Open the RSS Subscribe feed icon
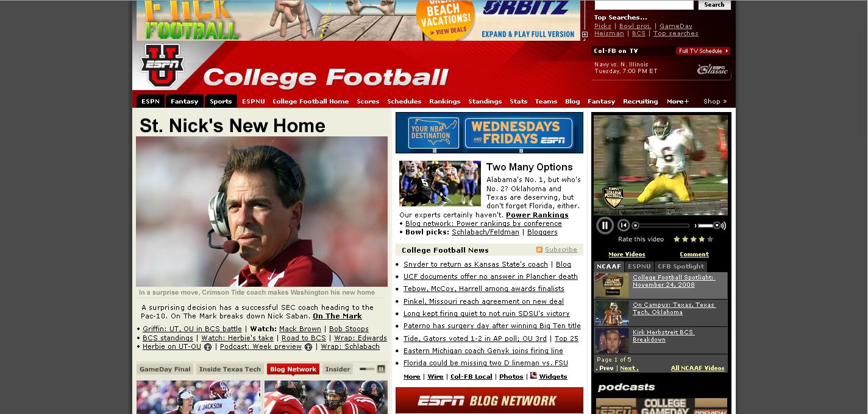 [x=539, y=250]
